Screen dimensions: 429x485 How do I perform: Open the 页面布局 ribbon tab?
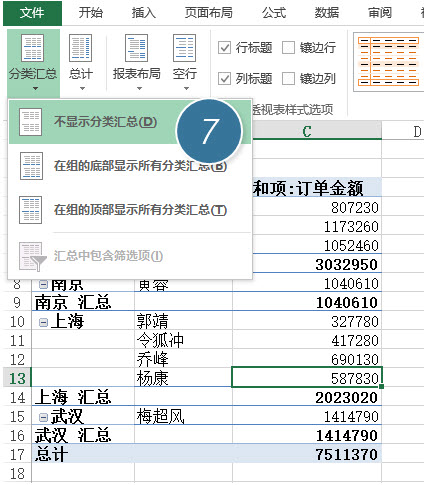[x=209, y=13]
